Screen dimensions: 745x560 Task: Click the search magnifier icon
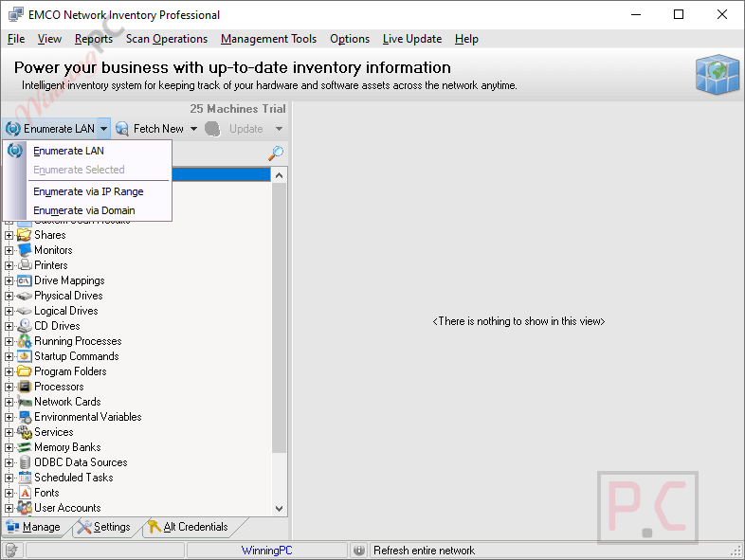[276, 153]
